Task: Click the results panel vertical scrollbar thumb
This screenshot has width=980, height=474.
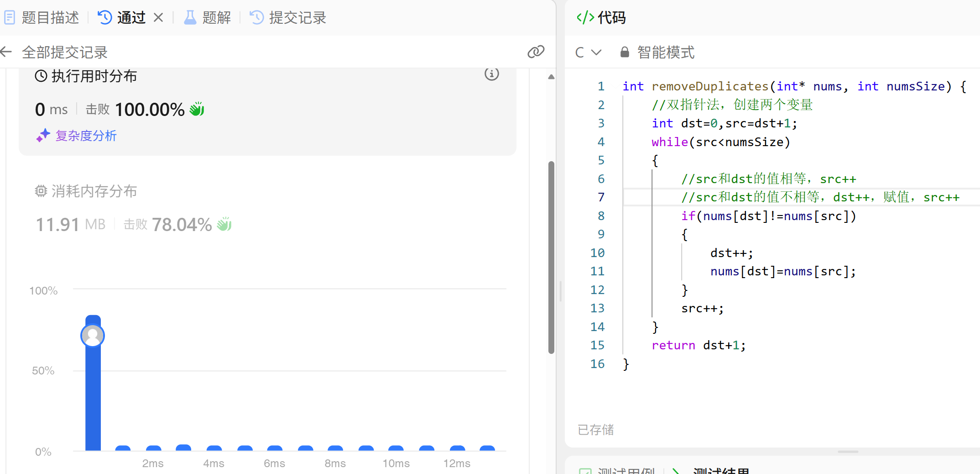Action: pyautogui.click(x=551, y=257)
